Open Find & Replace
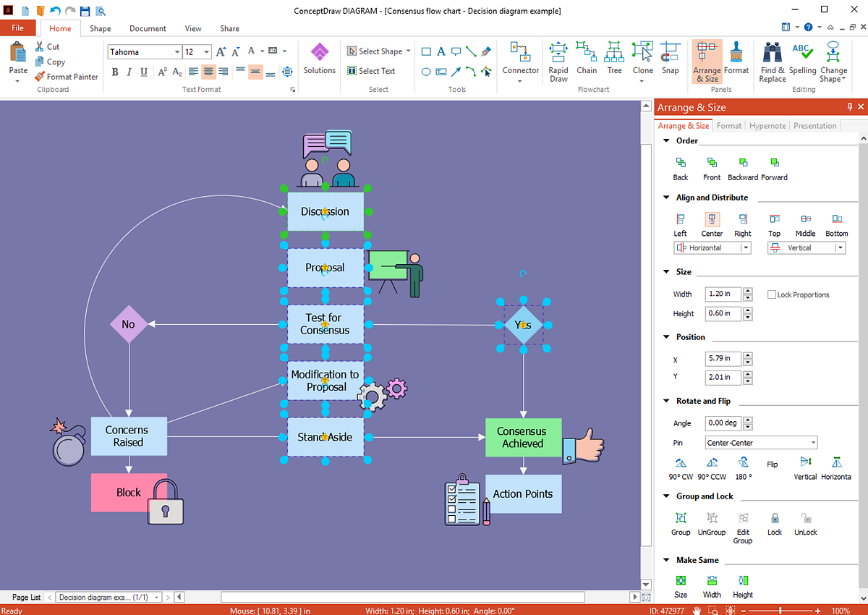Viewport: 868px width, 615px height. 772,61
